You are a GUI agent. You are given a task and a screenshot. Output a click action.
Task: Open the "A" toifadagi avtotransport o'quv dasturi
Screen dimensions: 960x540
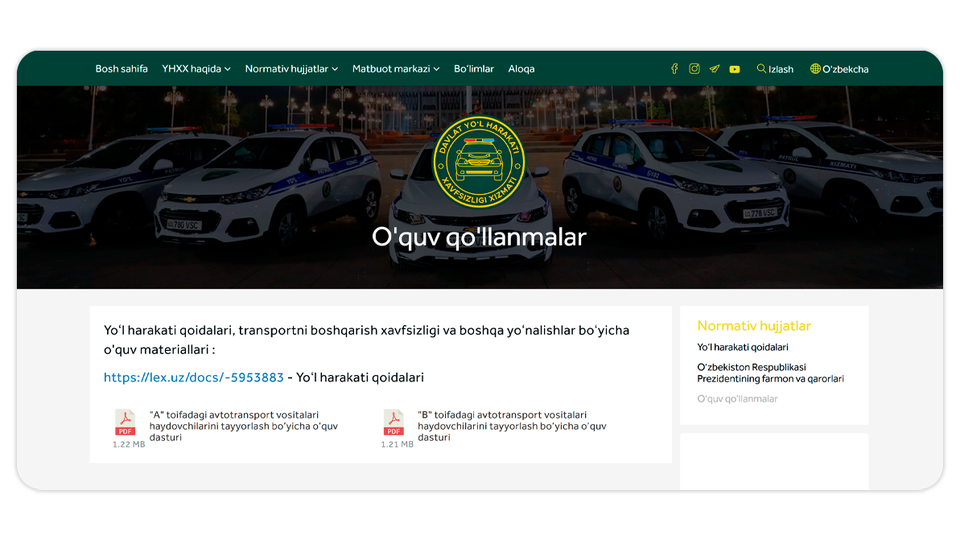tap(244, 426)
